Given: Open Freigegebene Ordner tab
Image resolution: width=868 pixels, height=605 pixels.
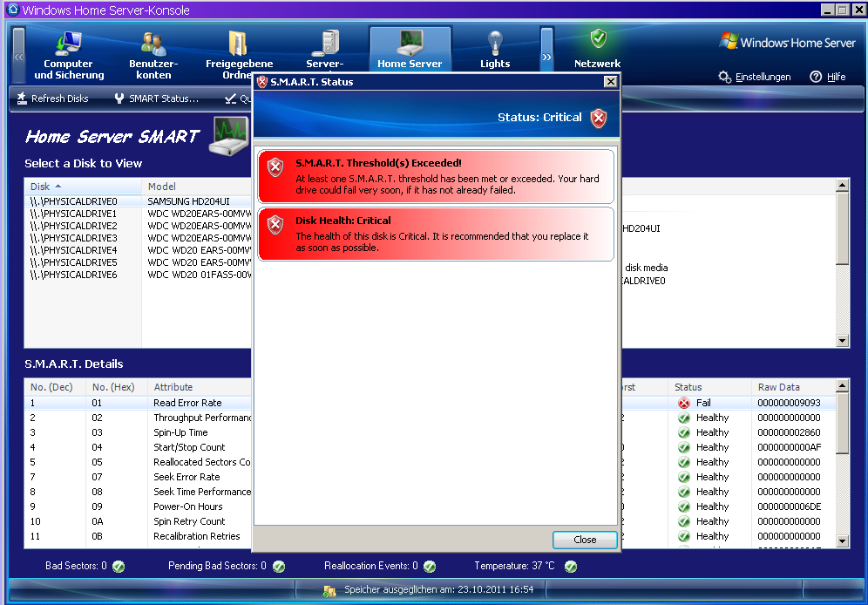Looking at the screenshot, I should click(239, 55).
